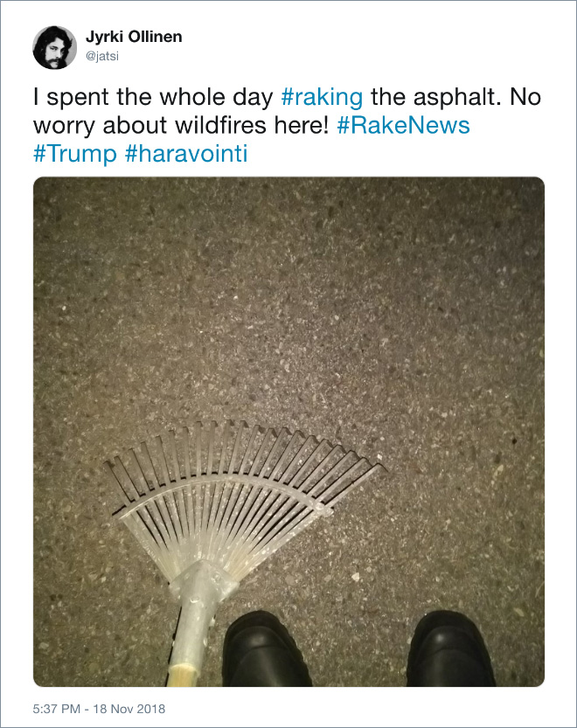
Task: Click the 18 Nov 2018 date
Action: tap(129, 709)
